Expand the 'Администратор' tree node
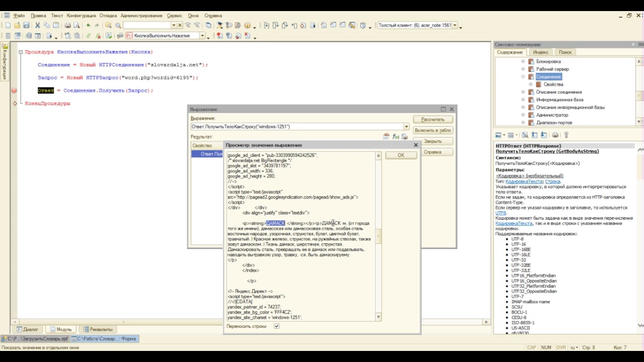Viewport: 644px width, 362px height. [x=523, y=115]
